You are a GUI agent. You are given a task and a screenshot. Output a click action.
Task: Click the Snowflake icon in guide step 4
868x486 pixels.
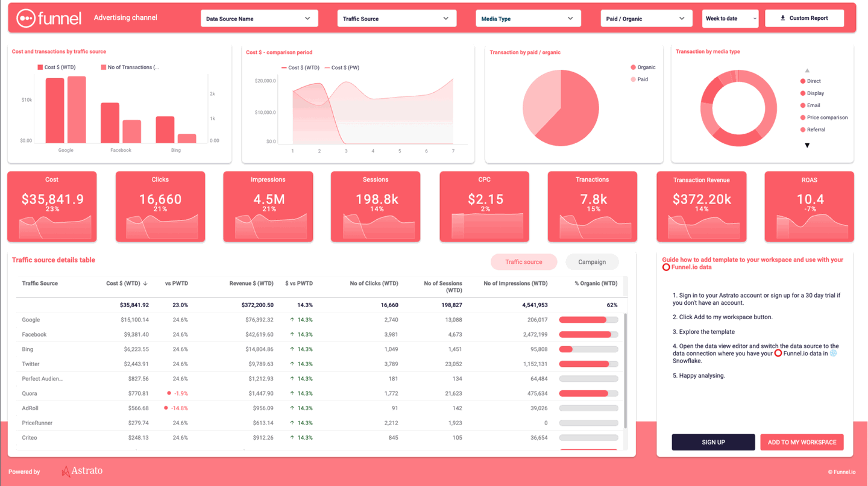832,353
